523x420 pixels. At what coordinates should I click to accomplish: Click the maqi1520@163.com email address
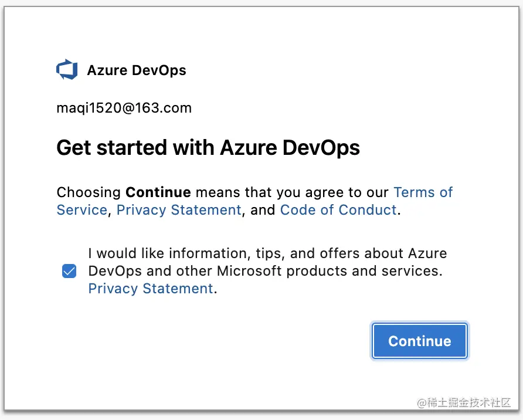click(124, 109)
